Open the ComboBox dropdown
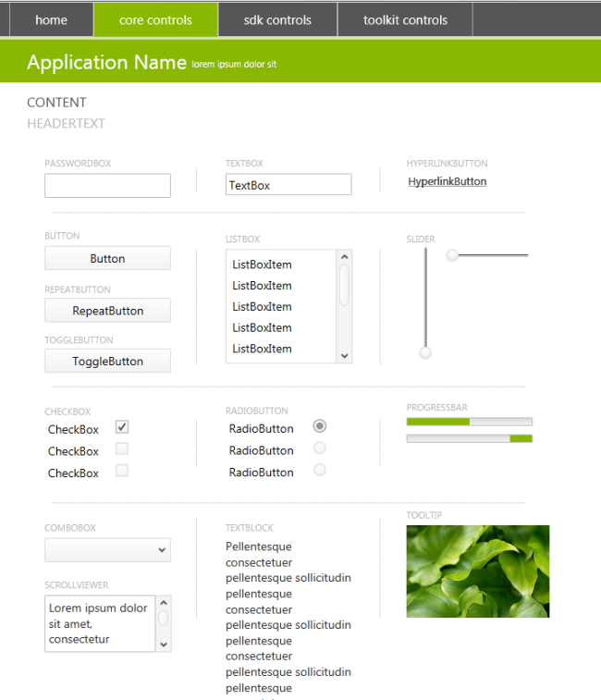The image size is (601, 700). [107, 550]
